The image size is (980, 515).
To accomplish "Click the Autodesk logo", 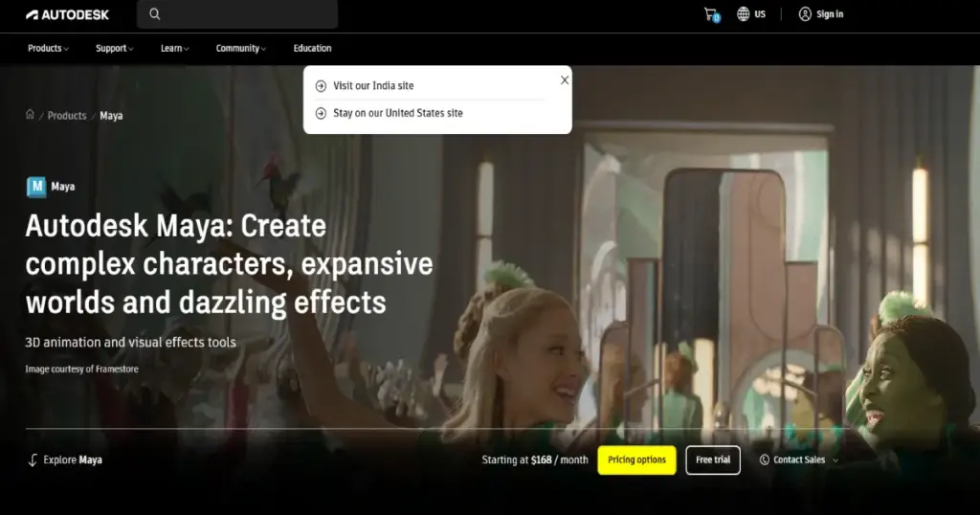I will [68, 14].
